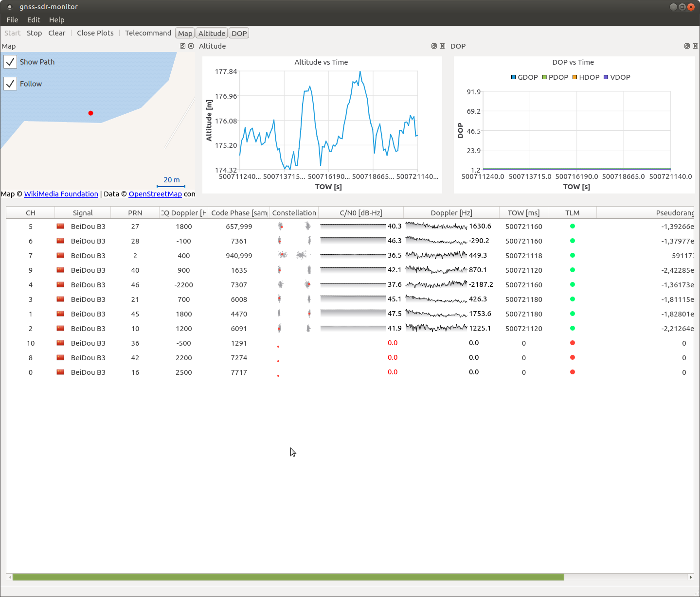The width and height of the screenshot is (700, 597).
Task: Click the C/N0 bar for channel 6
Action: click(x=353, y=240)
